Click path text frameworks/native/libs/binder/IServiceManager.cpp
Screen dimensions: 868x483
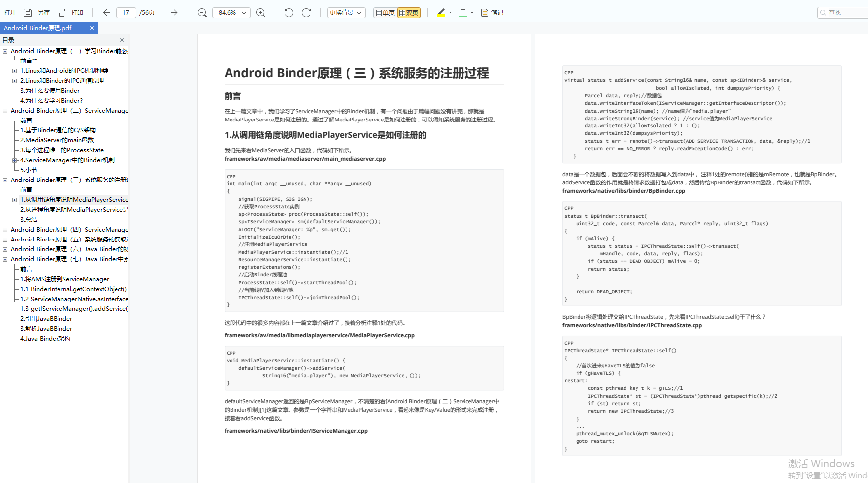[x=296, y=431]
